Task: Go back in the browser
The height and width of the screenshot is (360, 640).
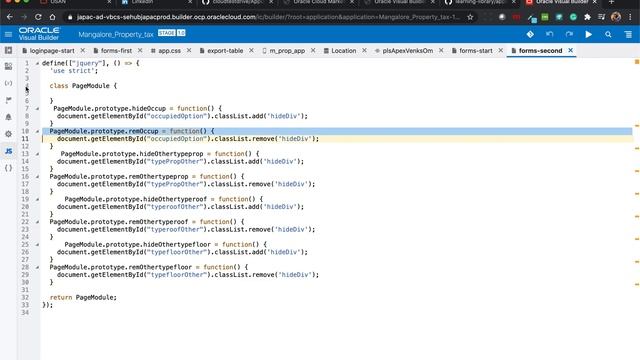Action: coord(10,17)
